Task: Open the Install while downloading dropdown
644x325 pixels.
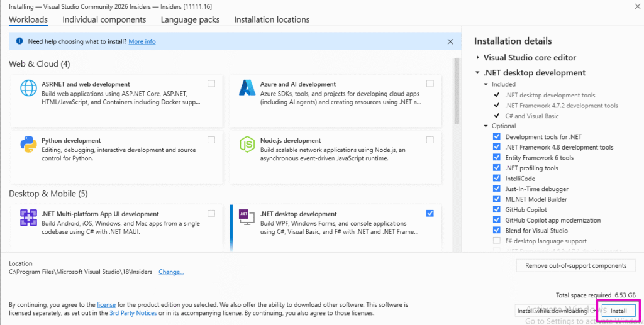Action: 592,311
